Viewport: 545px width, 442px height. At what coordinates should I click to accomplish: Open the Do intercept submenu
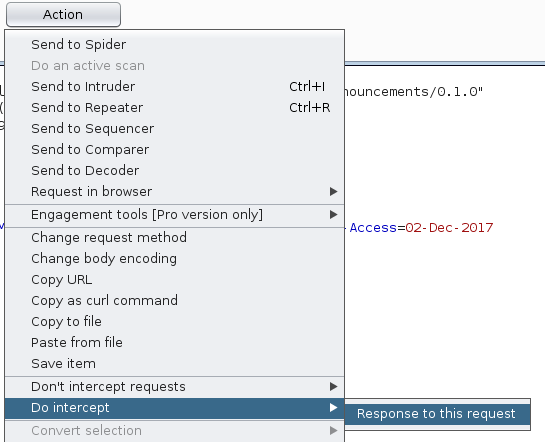[174, 408]
